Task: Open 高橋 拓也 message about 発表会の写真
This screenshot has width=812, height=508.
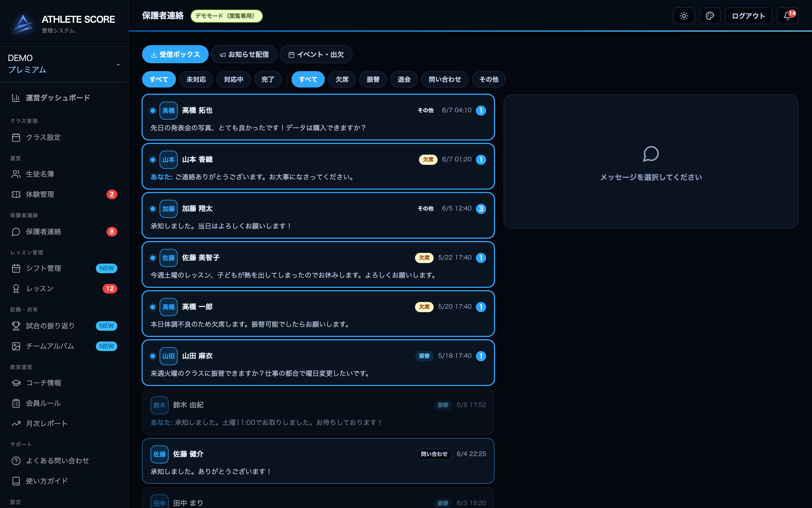Action: 318,117
